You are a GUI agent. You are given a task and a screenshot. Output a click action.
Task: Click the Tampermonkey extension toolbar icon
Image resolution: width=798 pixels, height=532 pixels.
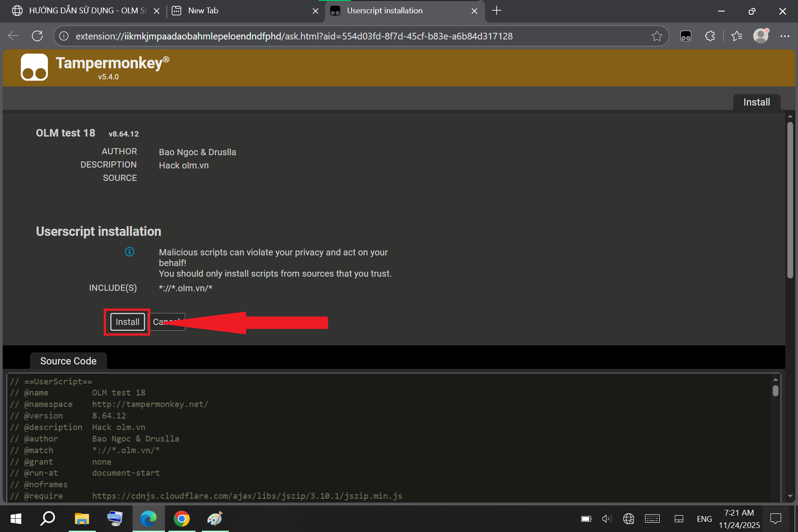(x=685, y=36)
